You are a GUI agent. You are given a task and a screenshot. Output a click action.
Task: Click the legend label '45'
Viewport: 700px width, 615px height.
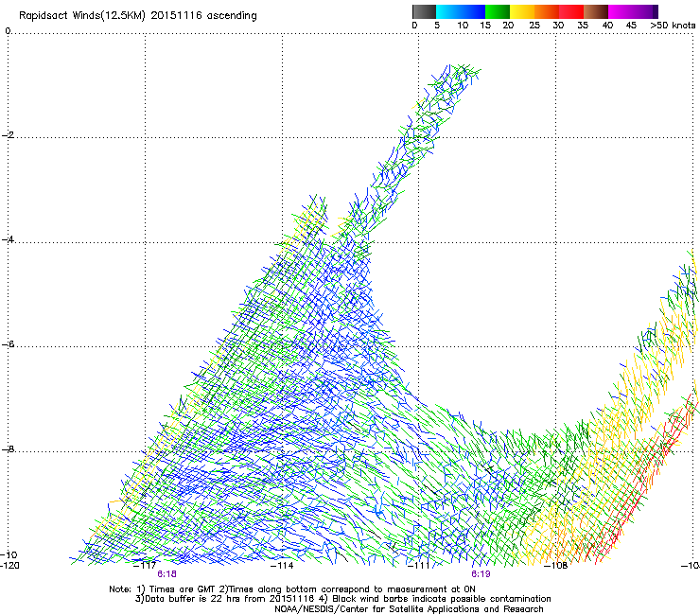click(631, 26)
